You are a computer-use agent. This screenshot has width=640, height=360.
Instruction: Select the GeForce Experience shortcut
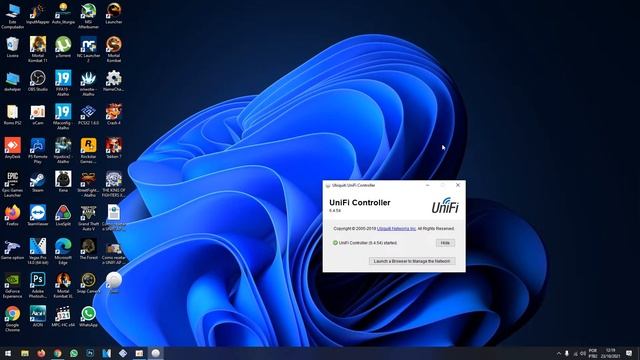tap(12, 285)
